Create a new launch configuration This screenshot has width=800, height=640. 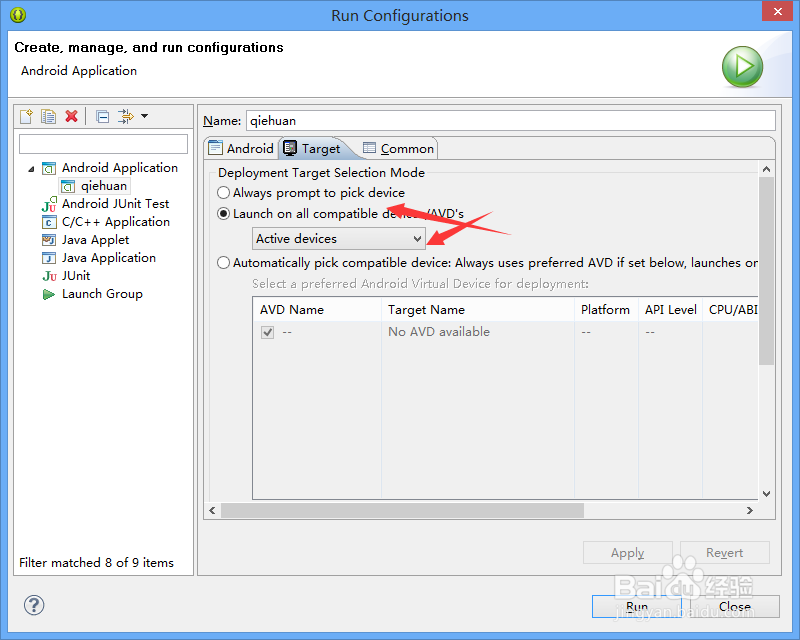click(27, 116)
